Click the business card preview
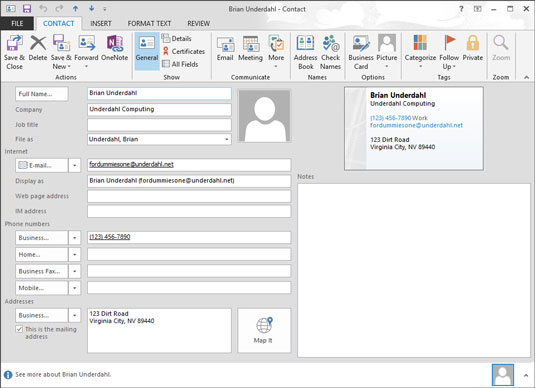Viewport: 535px width, 388px height. (x=414, y=128)
